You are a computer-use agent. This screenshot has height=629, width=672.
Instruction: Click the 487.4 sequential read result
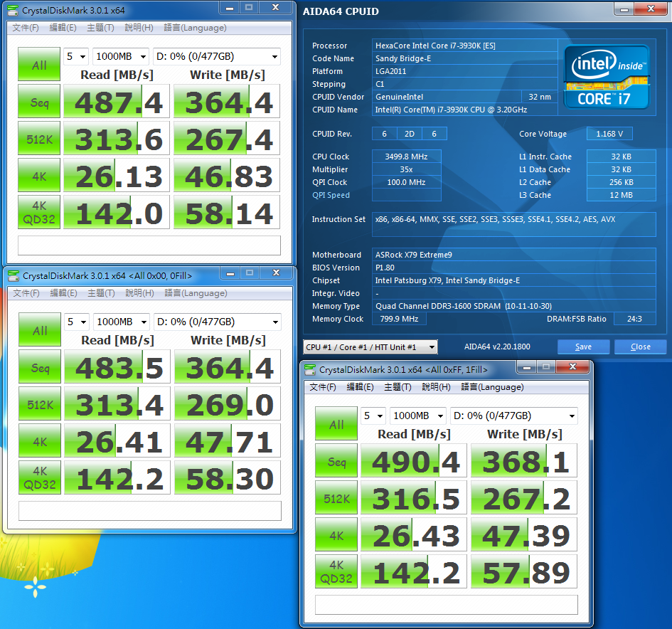[117, 101]
